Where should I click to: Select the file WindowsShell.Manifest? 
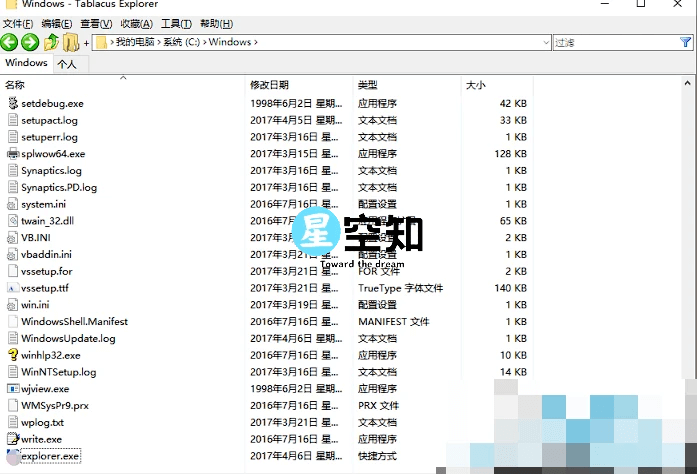coord(74,321)
